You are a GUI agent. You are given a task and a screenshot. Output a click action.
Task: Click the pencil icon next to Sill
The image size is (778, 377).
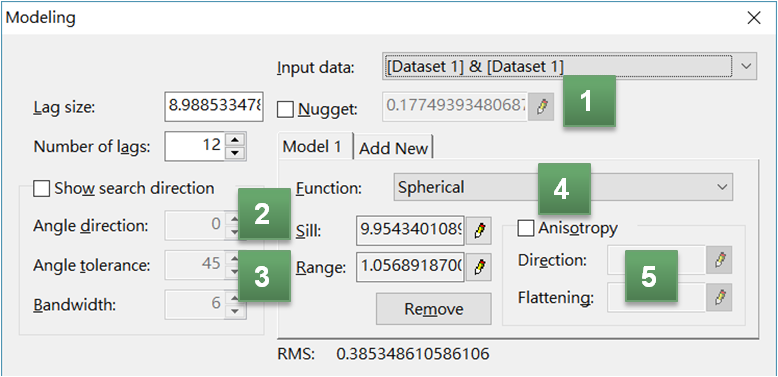point(478,231)
